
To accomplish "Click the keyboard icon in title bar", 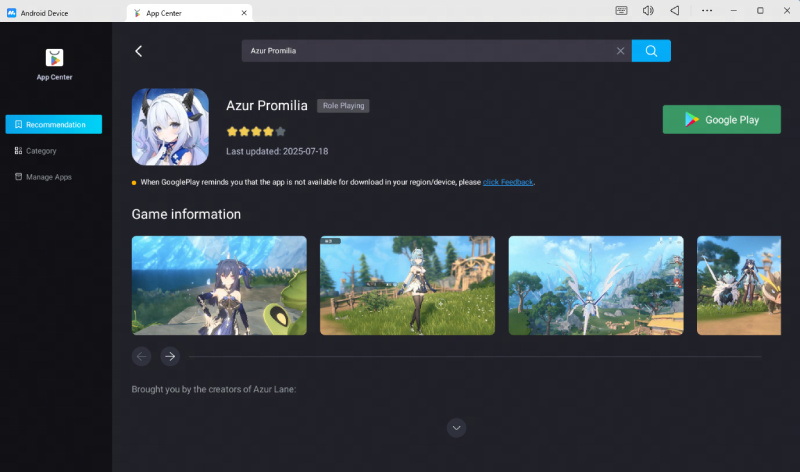I will coord(621,10).
